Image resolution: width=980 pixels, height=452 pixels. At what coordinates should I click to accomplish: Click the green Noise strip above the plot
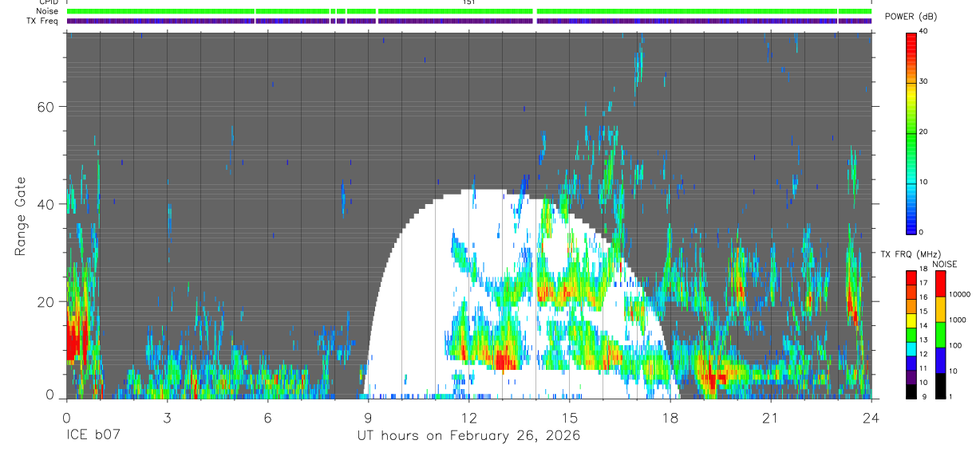469,11
